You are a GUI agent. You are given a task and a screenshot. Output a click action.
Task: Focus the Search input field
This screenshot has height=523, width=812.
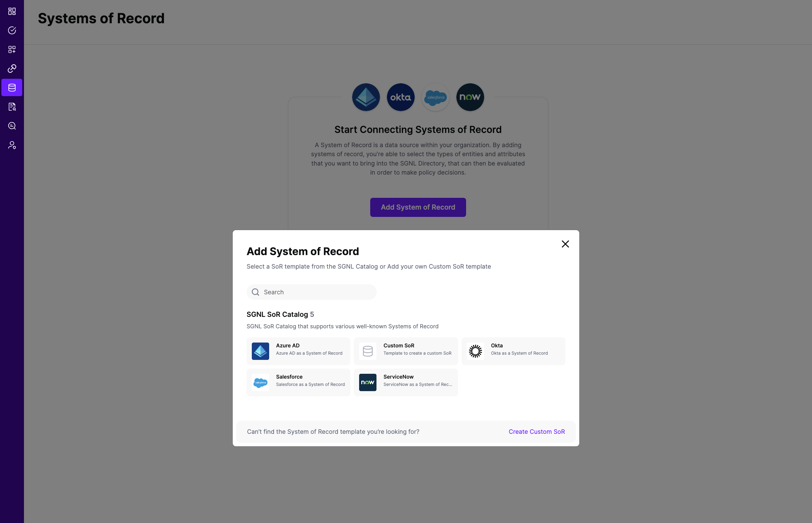(312, 292)
